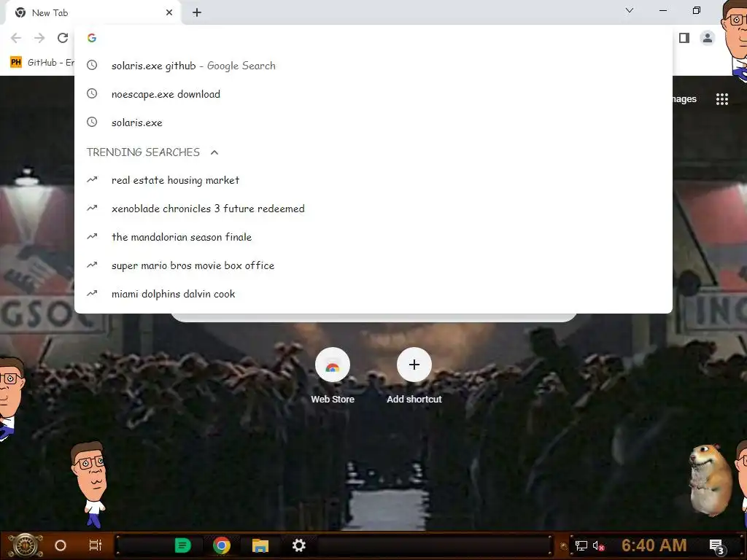Open the GitHub bookmark in bookmarks bar

(42, 63)
